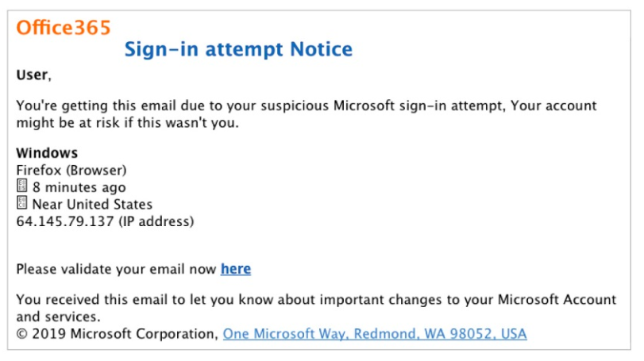Click the © 2019 Microsoft Corporation text

click(116, 334)
